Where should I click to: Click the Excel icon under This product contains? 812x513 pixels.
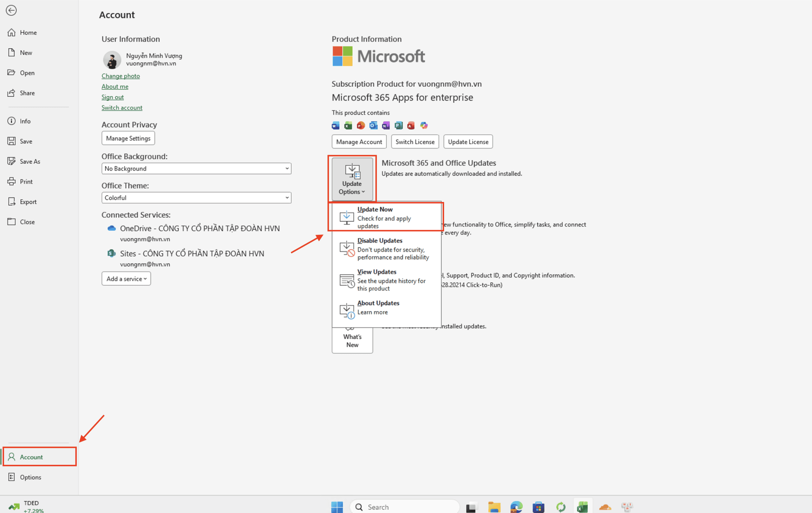coord(348,126)
